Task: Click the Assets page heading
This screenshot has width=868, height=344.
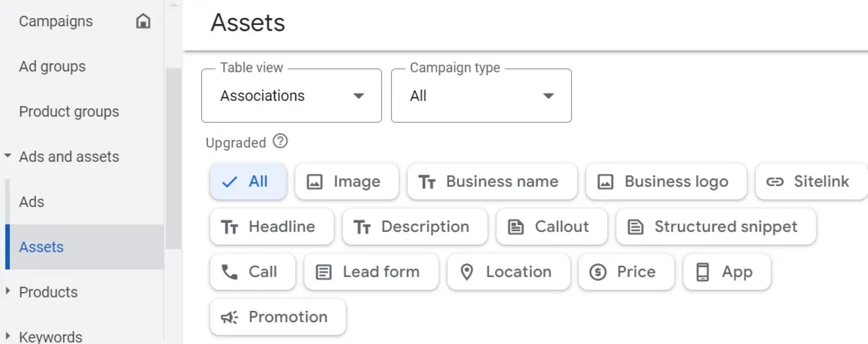Action: 248,22
